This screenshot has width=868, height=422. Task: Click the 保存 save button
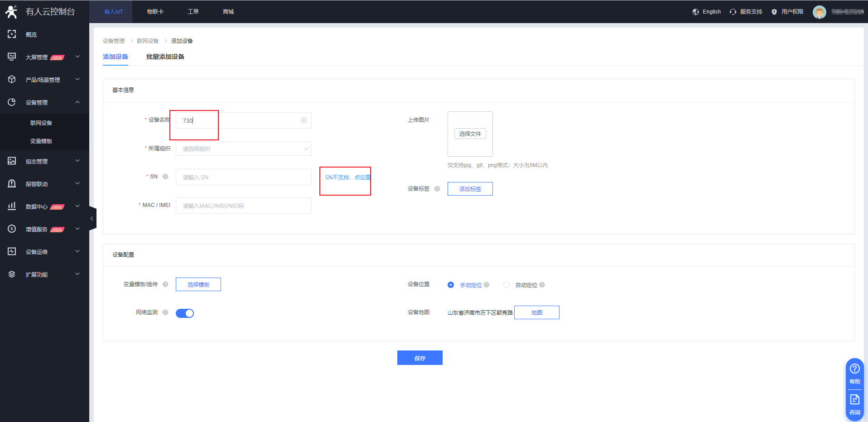coord(420,358)
